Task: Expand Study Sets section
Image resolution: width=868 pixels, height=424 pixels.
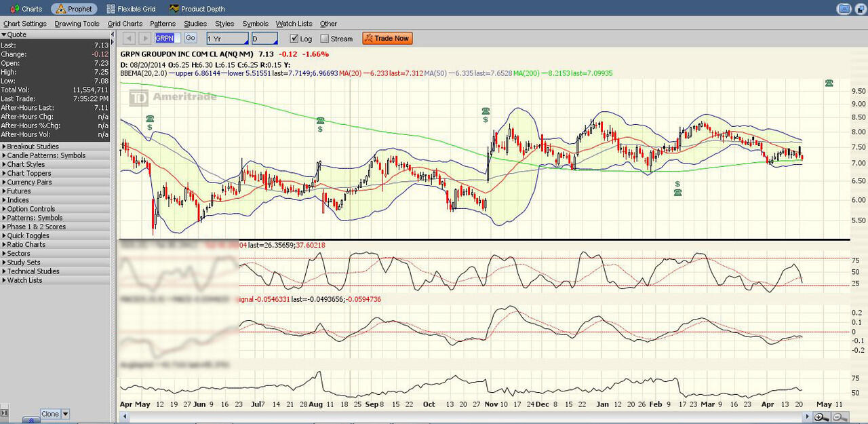Action: point(55,263)
